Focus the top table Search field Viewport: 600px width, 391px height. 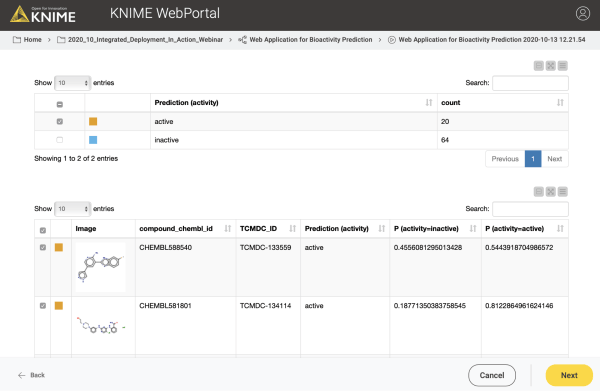click(530, 83)
